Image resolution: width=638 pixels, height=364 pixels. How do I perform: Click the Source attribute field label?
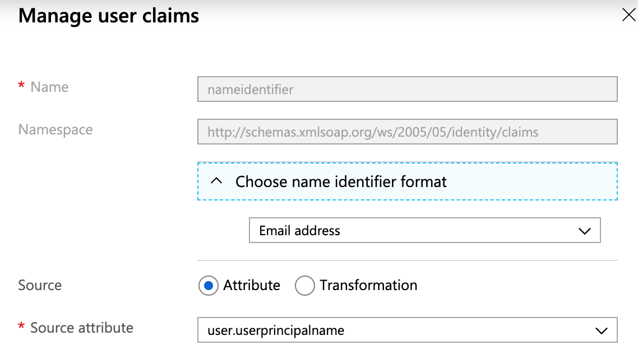(82, 328)
